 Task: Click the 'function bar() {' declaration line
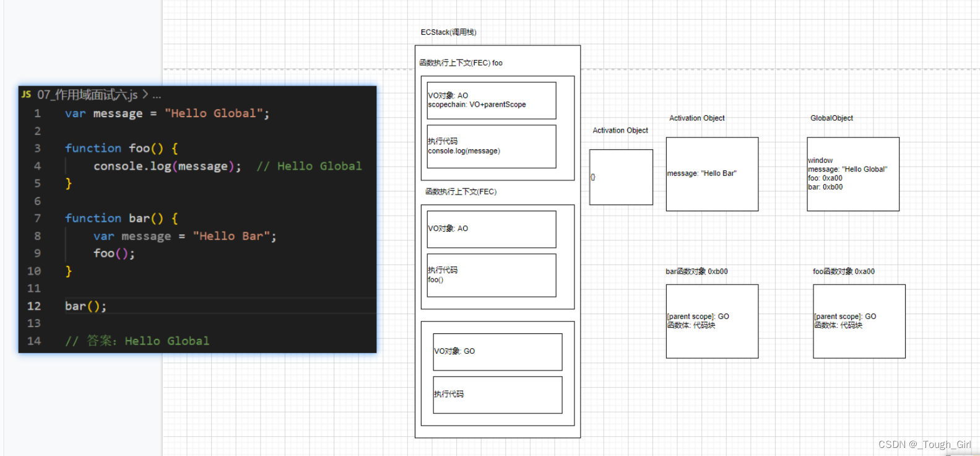pos(122,219)
